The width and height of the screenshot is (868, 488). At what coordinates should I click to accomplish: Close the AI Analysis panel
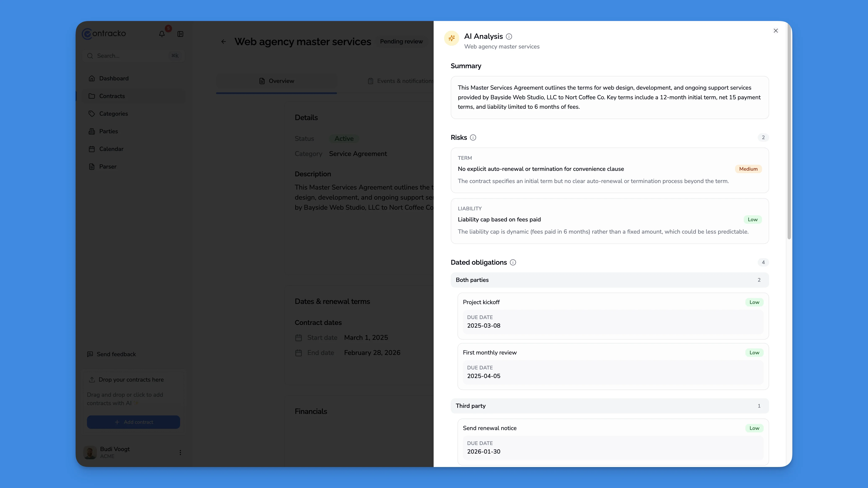776,31
